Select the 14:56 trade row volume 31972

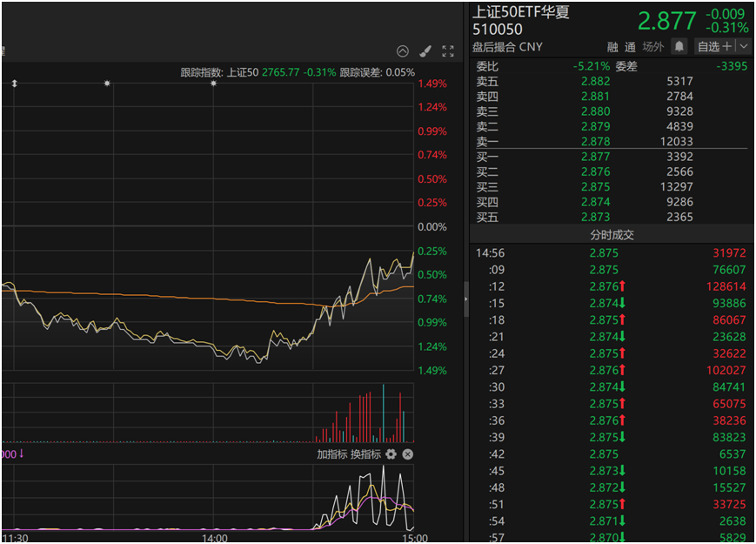(x=730, y=252)
